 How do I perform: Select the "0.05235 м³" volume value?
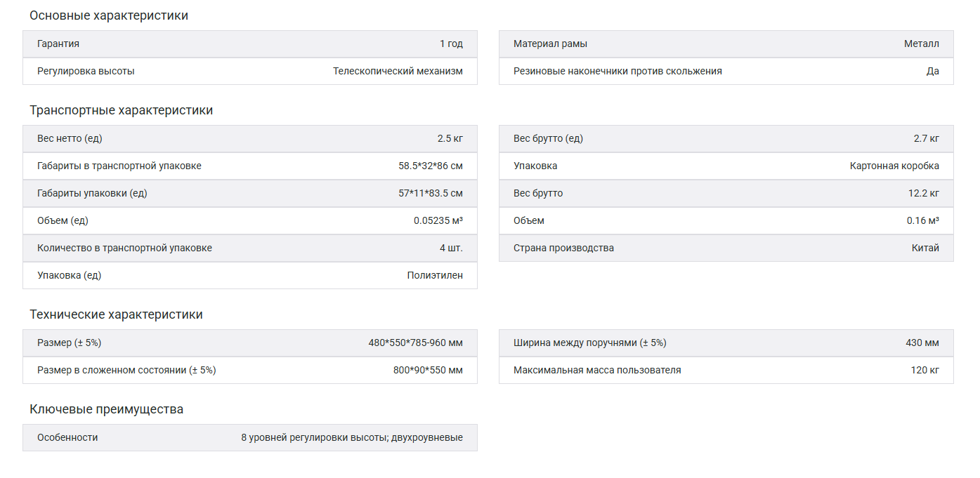click(438, 220)
